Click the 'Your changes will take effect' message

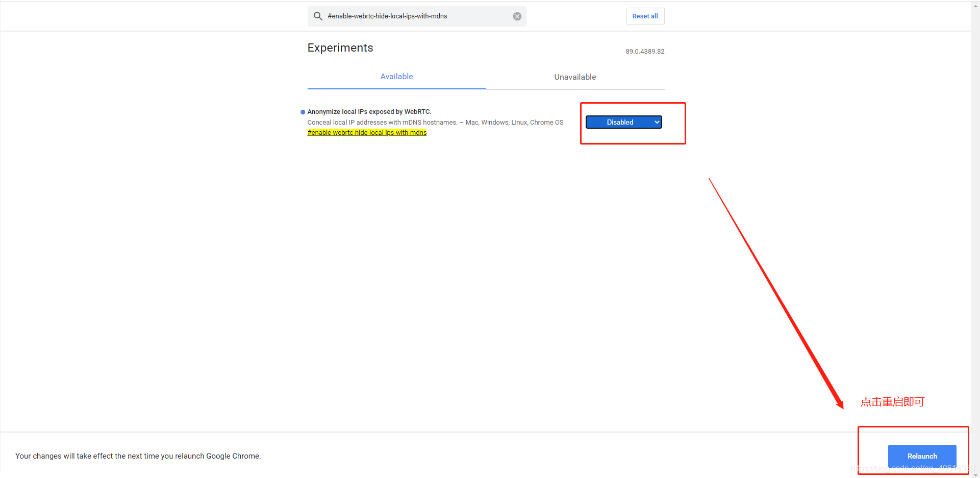[138, 456]
